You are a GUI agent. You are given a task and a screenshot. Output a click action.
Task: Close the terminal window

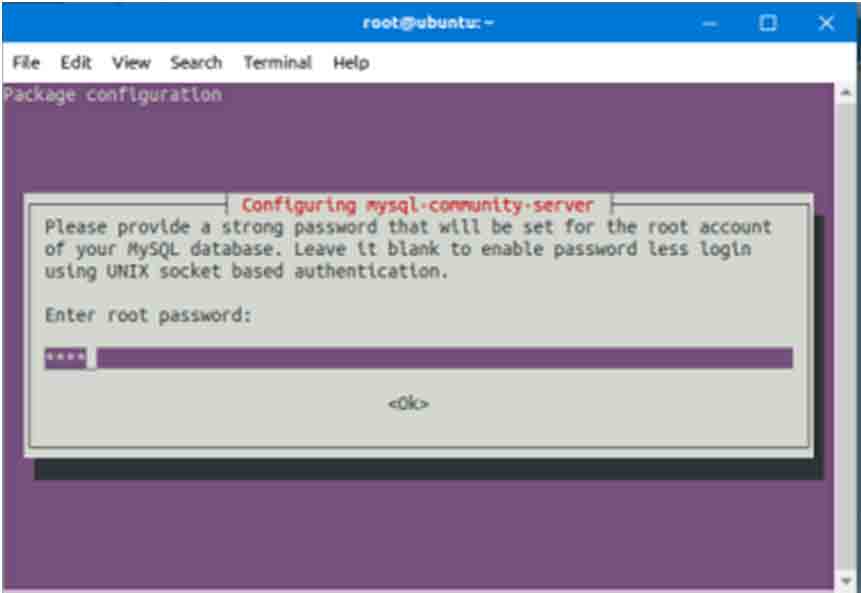click(x=826, y=23)
